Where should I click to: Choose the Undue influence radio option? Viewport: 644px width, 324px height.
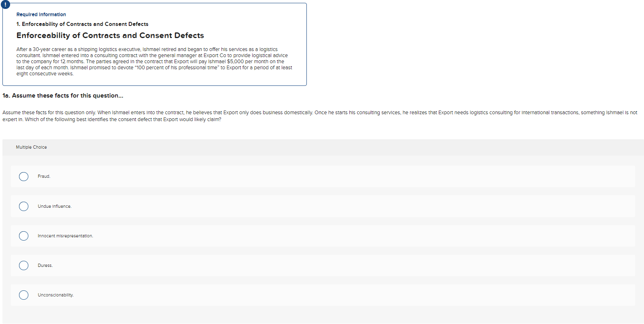click(24, 207)
